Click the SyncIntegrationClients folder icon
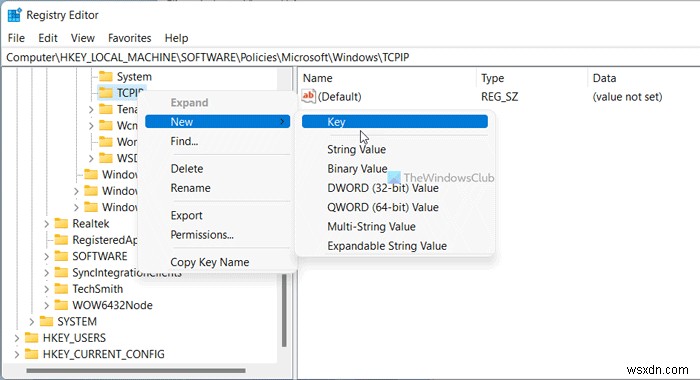 point(61,272)
